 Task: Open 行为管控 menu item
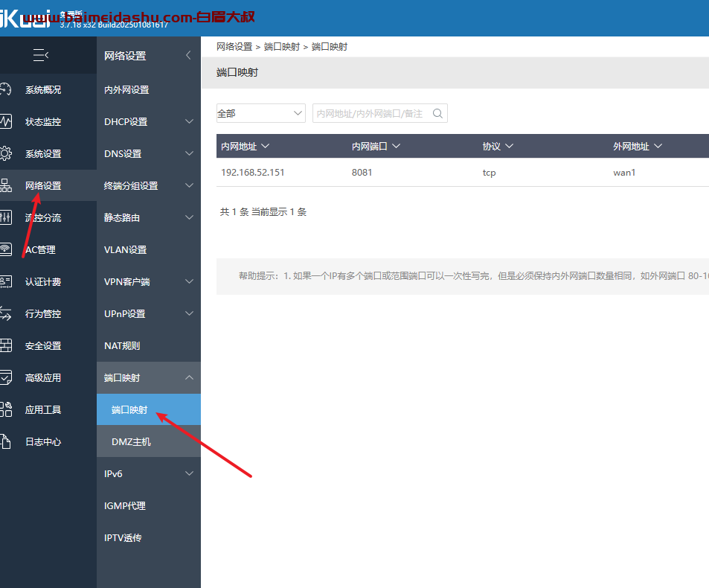pos(43,314)
